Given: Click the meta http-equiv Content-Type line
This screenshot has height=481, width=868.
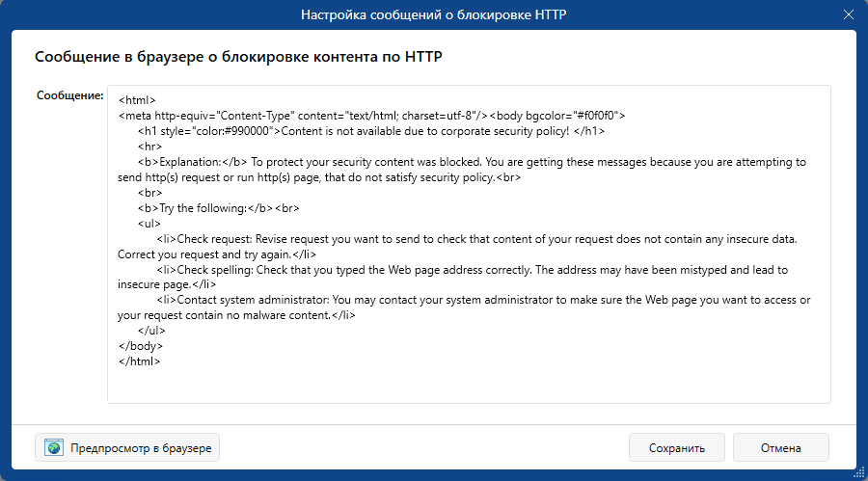Looking at the screenshot, I should point(371,116).
